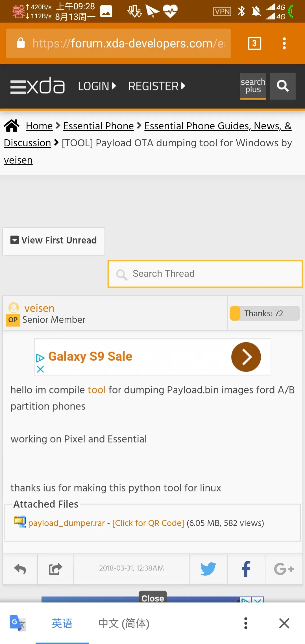Open the xda hamburger menu
The image size is (305, 644).
pos(18,86)
